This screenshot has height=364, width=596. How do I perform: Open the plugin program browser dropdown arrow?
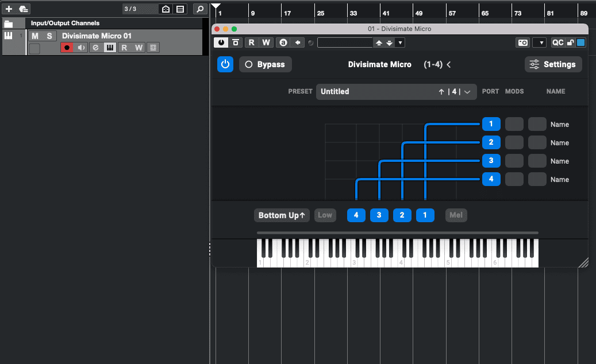[x=400, y=43]
